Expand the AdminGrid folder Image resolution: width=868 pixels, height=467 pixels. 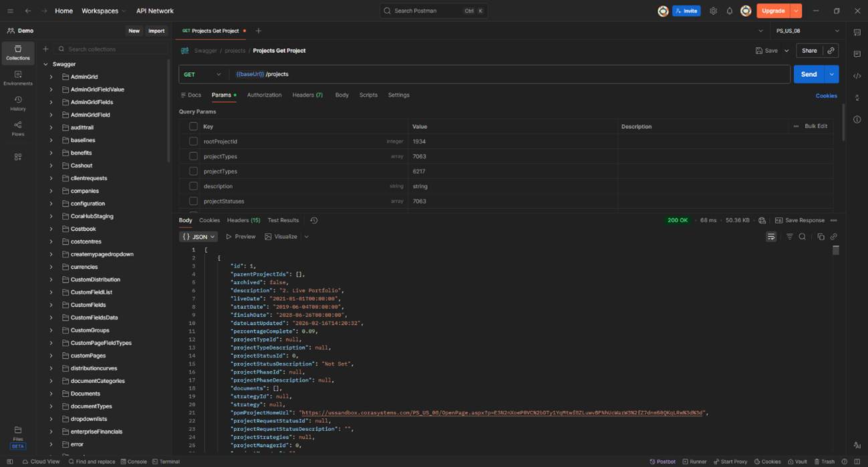click(x=51, y=77)
